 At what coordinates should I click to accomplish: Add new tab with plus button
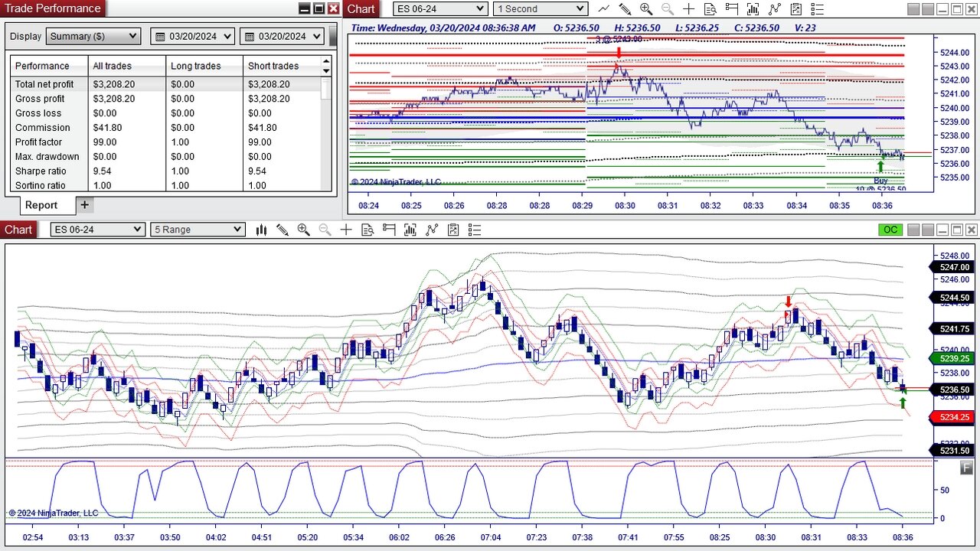tap(85, 205)
